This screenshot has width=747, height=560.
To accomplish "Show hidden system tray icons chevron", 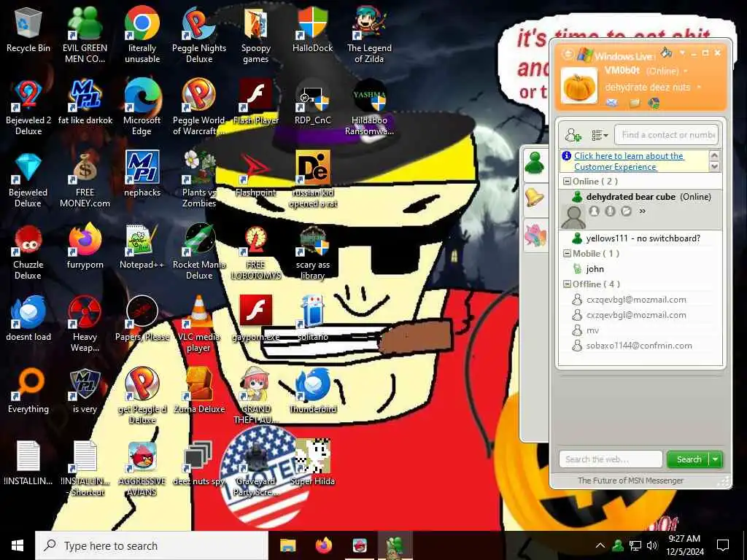I will 600,545.
